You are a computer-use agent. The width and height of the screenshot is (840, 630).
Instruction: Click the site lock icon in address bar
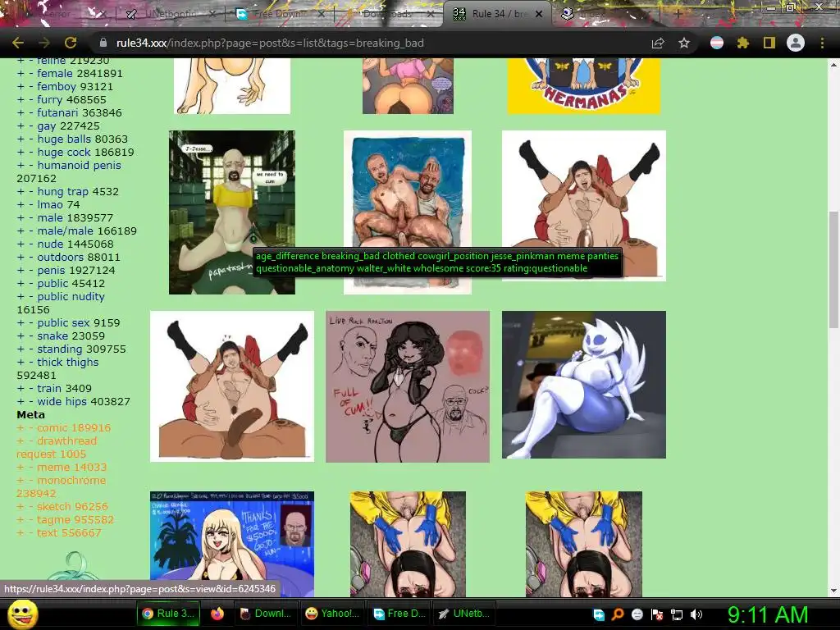[103, 43]
